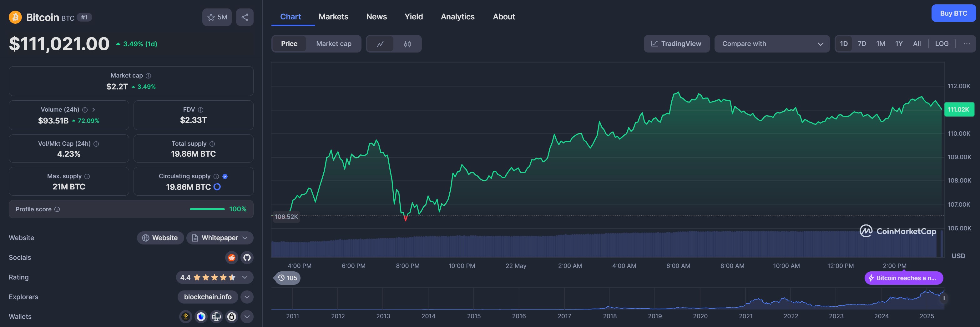Open Volume (24h) details arrow
Viewport: 980px width, 327px height.
(x=93, y=110)
